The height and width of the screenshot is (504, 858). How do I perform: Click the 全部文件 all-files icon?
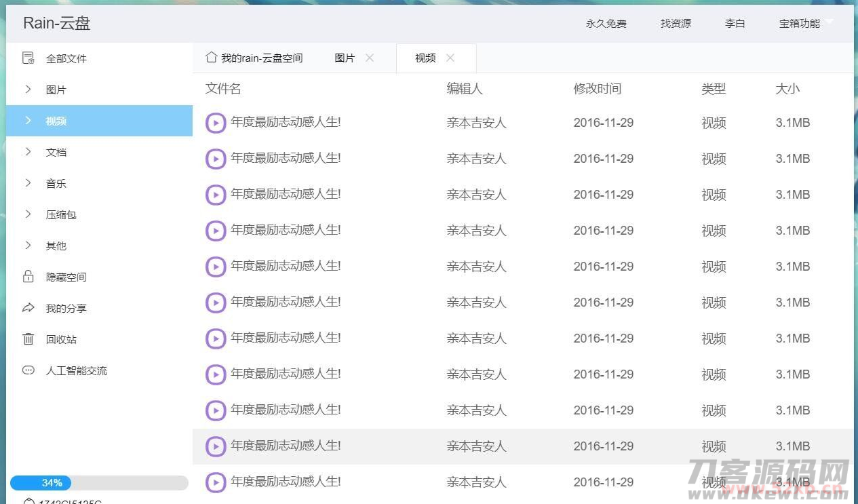coord(28,58)
